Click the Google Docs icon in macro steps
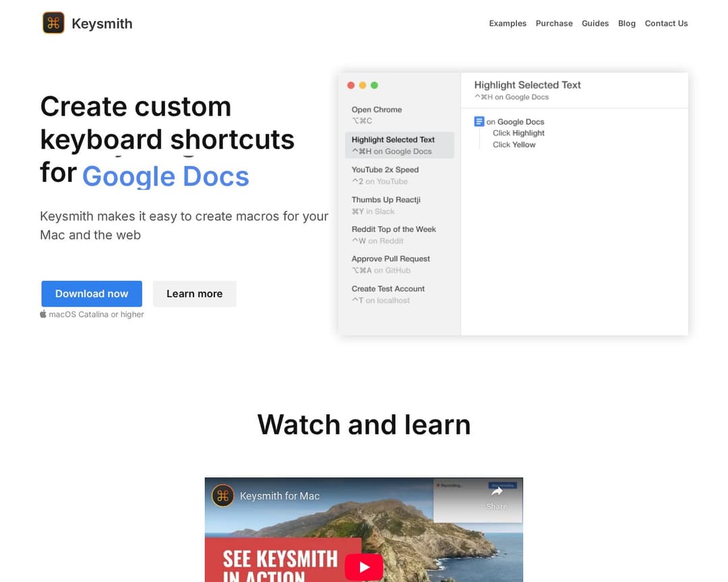728x582 pixels. click(479, 121)
